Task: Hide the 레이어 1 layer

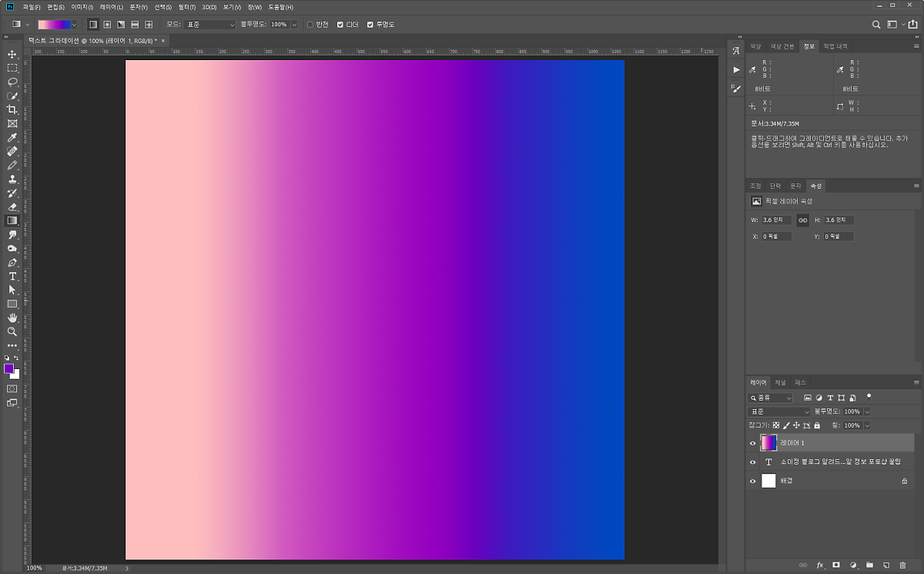Action: pyautogui.click(x=753, y=443)
